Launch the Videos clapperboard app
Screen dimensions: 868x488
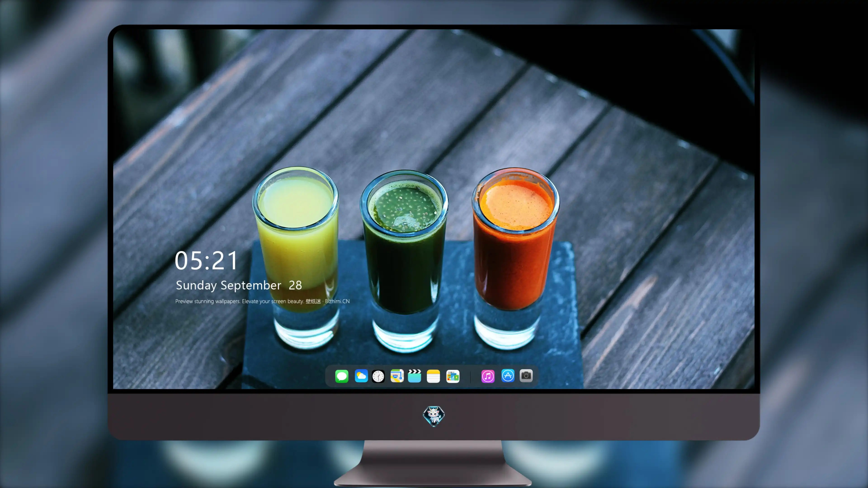click(x=415, y=376)
